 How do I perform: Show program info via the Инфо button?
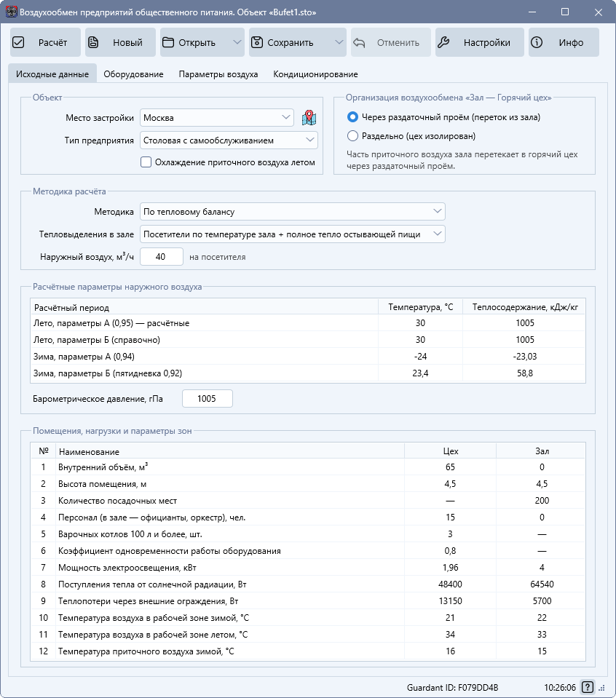[564, 42]
